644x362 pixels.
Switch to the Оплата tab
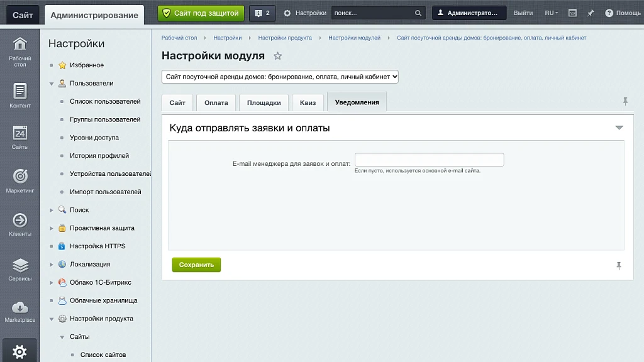(216, 102)
